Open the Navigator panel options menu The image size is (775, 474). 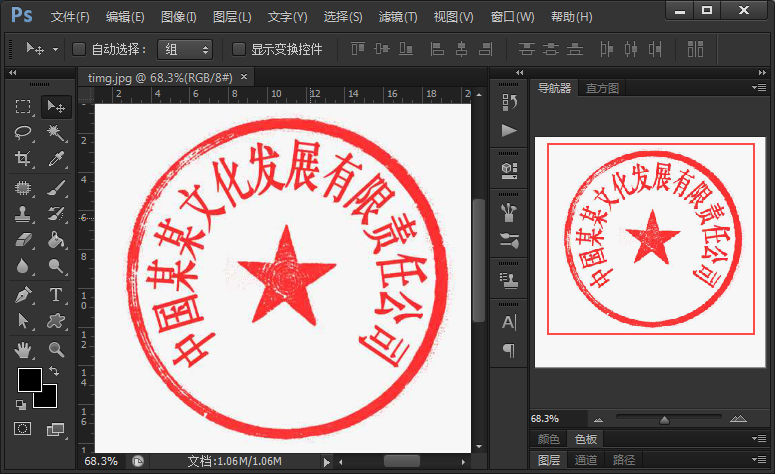[759, 88]
